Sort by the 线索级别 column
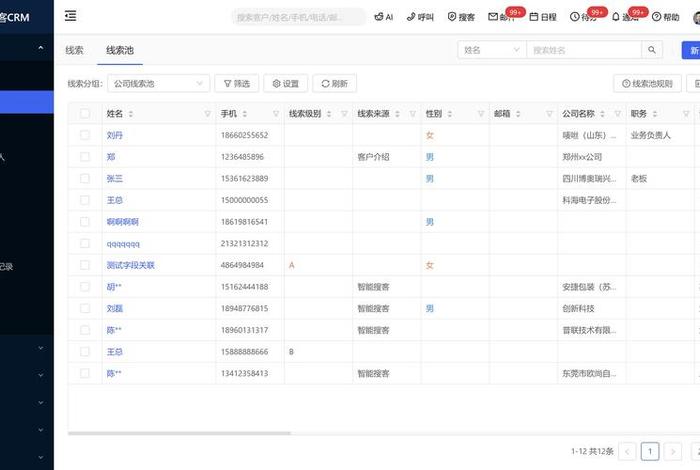Screen dimensions: 700x470 coord(329,114)
